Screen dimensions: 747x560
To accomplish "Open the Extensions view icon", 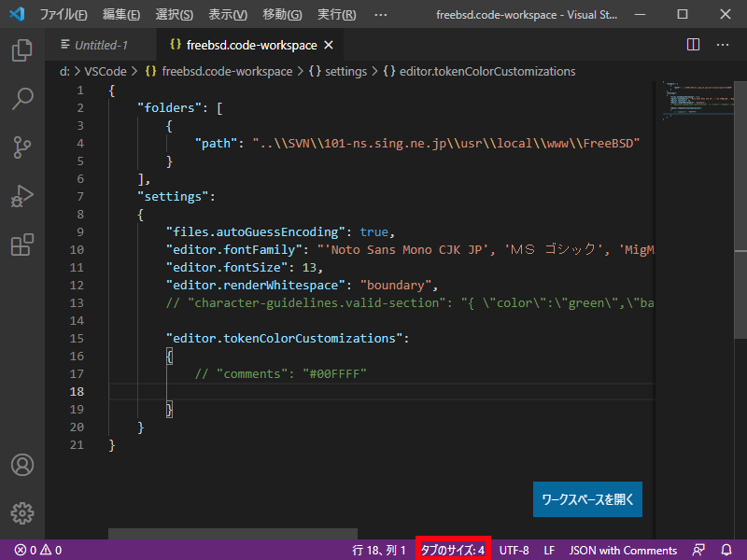I will [x=21, y=245].
